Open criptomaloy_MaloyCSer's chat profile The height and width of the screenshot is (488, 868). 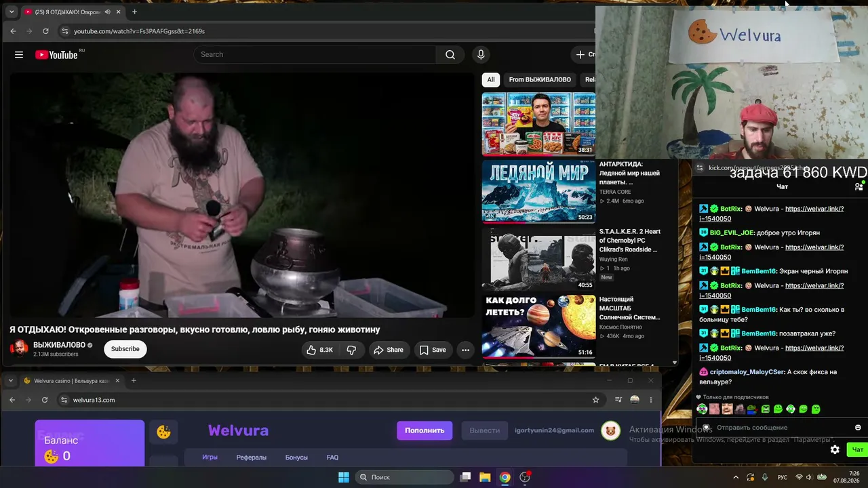[747, 372]
